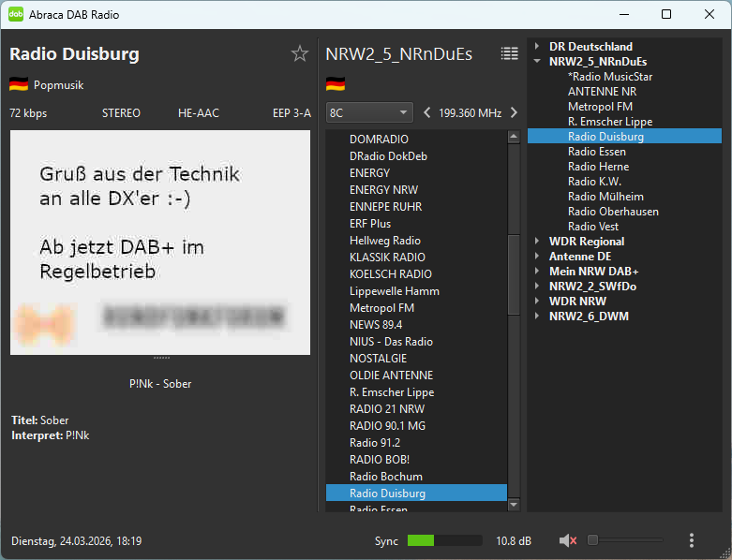Expand the DR Deutschland ensemble
The image size is (732, 560).
point(537,47)
